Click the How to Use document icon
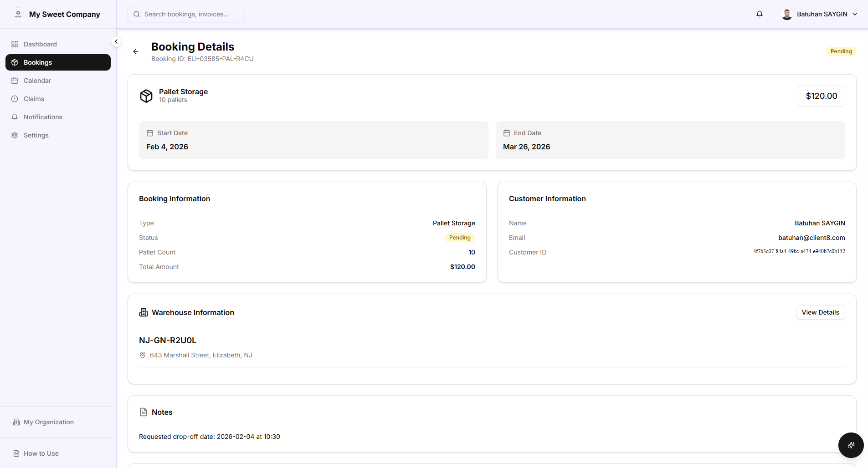The height and width of the screenshot is (468, 868). pos(16,453)
